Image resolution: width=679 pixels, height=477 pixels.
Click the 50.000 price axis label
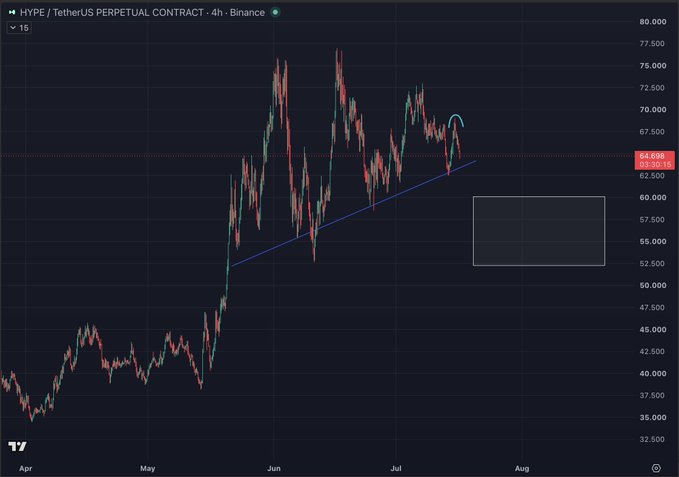(x=653, y=285)
